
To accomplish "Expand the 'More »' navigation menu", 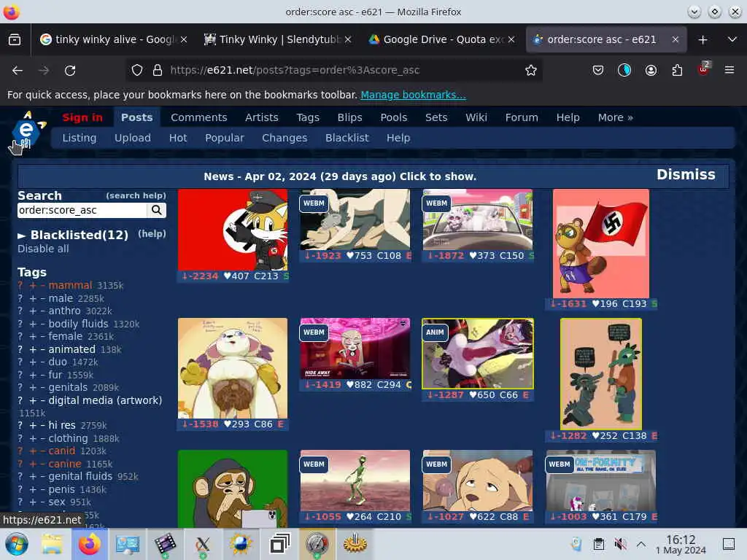I will (615, 117).
